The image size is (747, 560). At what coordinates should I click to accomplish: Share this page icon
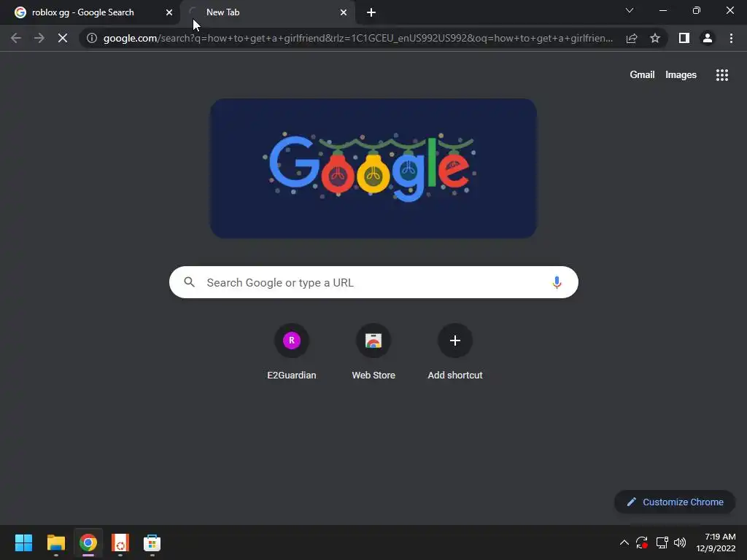[x=632, y=38]
